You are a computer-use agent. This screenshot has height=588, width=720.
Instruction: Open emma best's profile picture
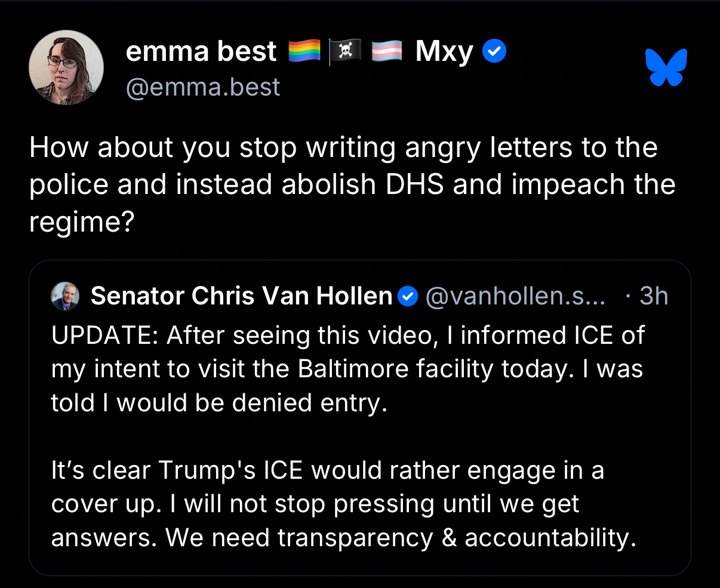click(x=66, y=67)
